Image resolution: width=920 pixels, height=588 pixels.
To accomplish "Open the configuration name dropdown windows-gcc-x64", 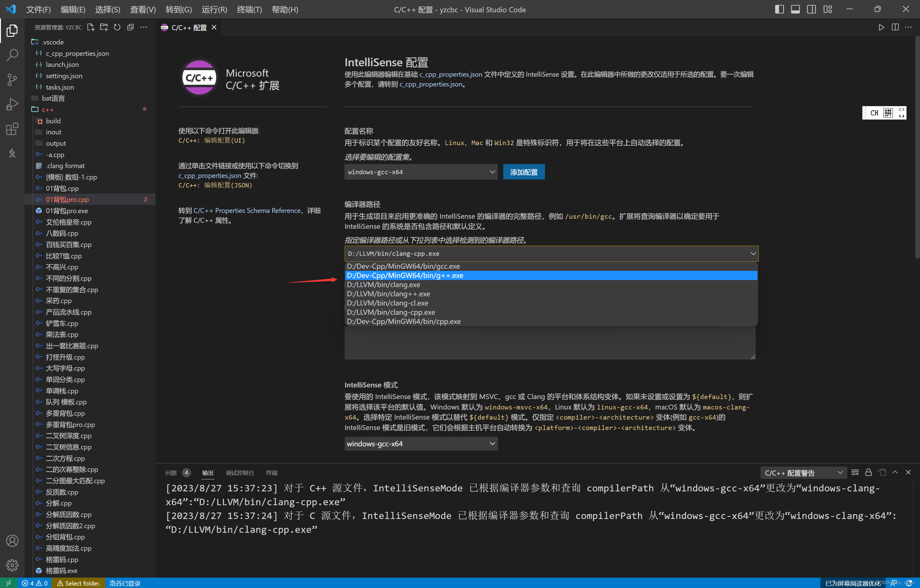I will pyautogui.click(x=421, y=172).
